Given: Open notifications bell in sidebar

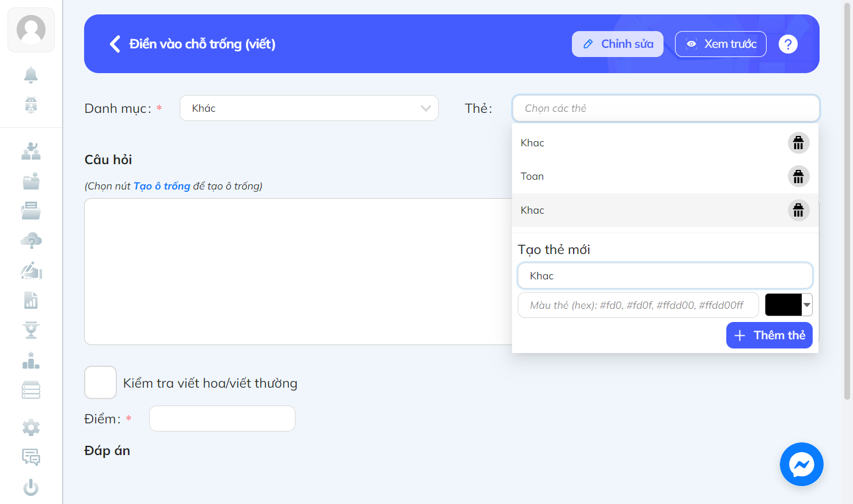Looking at the screenshot, I should pyautogui.click(x=31, y=75).
